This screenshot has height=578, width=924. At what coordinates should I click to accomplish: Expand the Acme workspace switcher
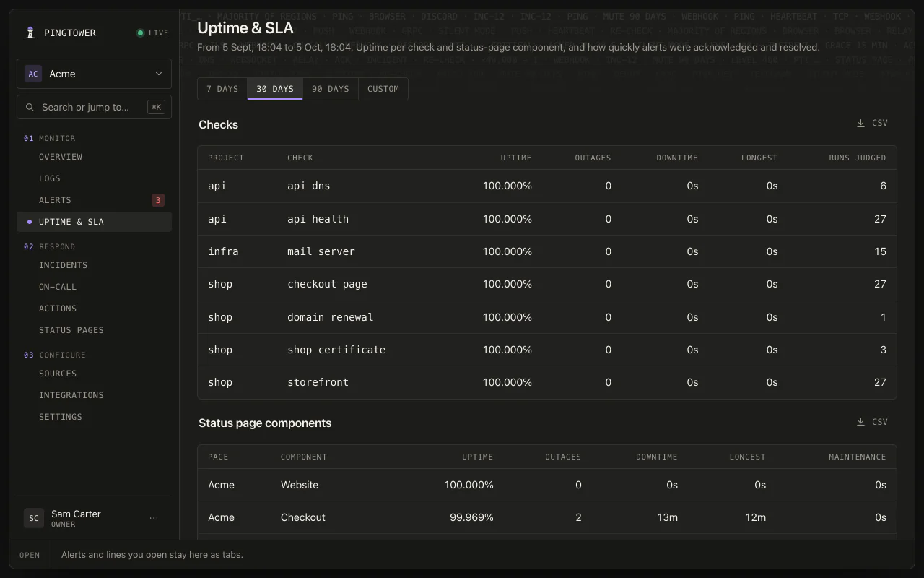(x=94, y=74)
